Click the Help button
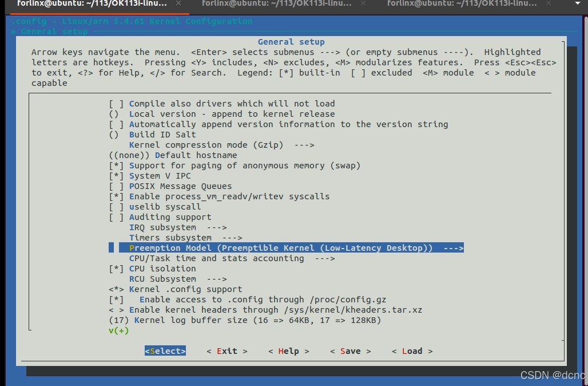This screenshot has height=386, width=588. click(289, 351)
